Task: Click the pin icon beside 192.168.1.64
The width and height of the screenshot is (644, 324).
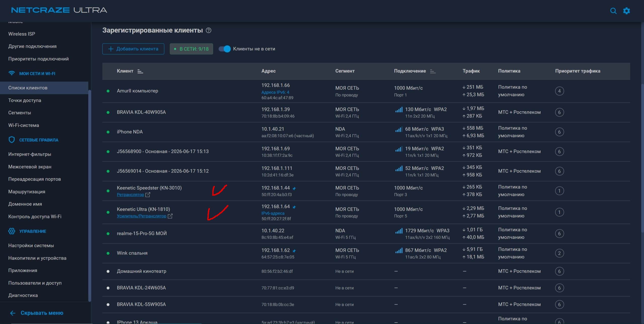Action: 294,207
